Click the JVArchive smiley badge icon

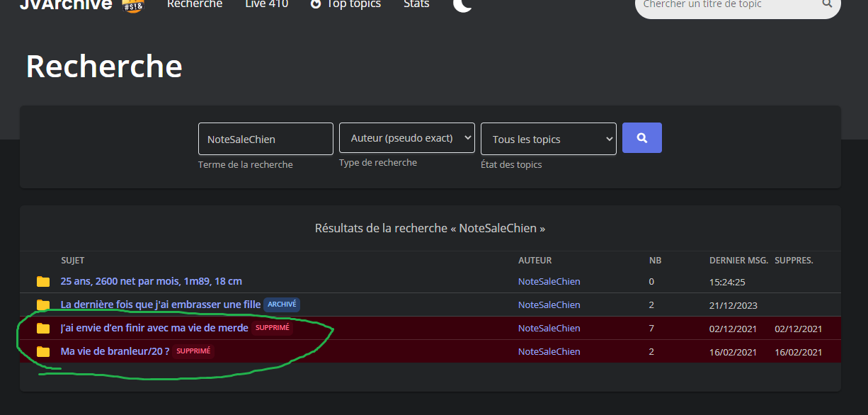132,6
